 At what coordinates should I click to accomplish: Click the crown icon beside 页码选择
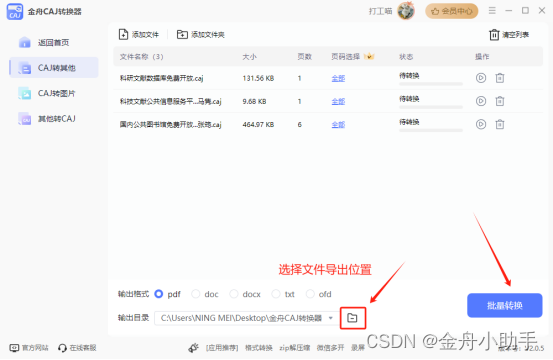[x=369, y=56]
